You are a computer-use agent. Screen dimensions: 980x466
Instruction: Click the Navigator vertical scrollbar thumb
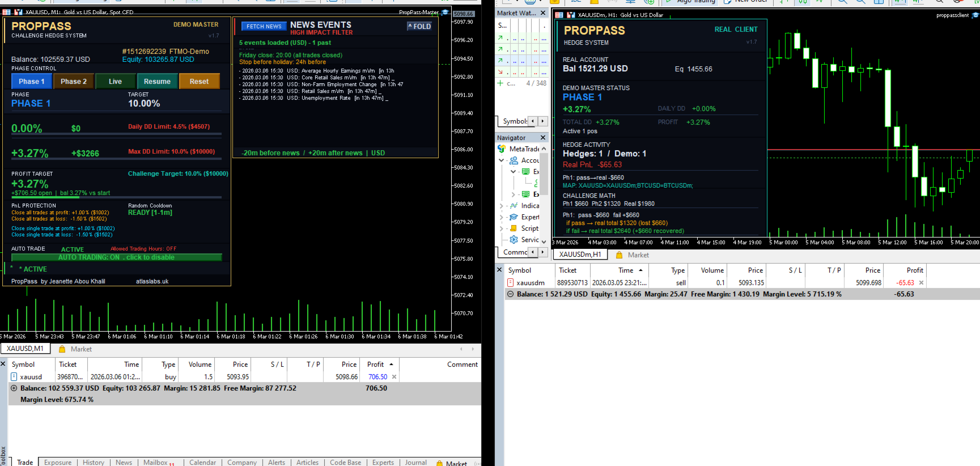[x=544, y=173]
